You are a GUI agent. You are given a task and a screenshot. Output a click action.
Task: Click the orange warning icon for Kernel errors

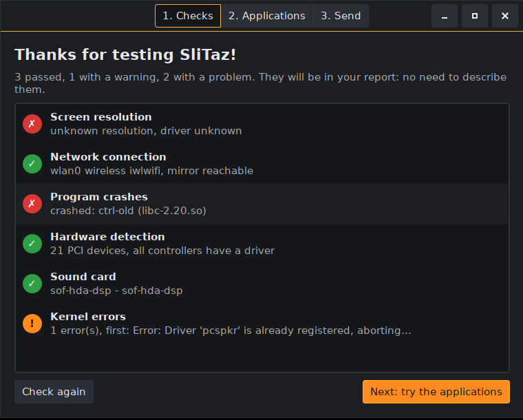coord(32,323)
